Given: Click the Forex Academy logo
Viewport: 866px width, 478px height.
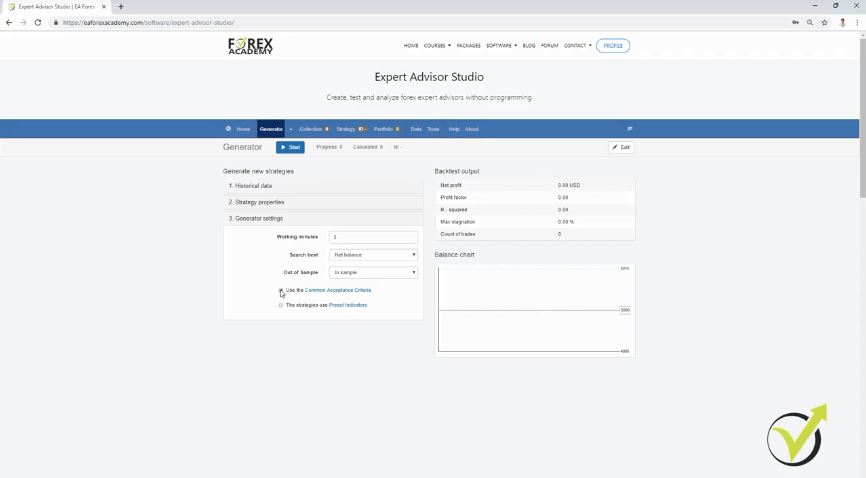Looking at the screenshot, I should (x=250, y=46).
